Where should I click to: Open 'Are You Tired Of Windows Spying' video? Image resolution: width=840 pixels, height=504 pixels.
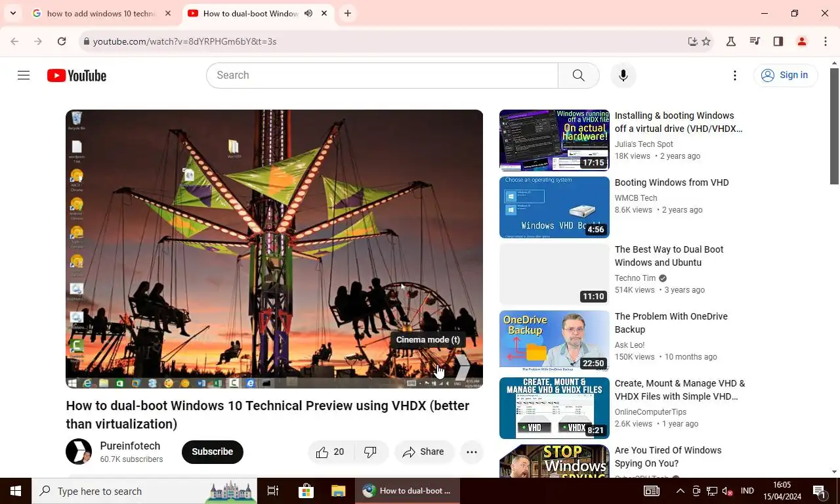coord(668,457)
